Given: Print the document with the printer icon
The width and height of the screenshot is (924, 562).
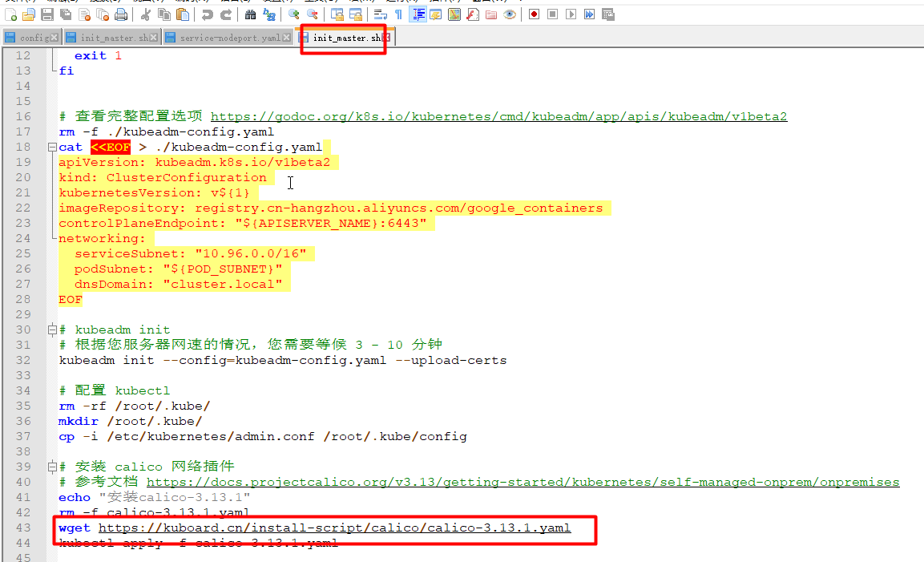Looking at the screenshot, I should [x=121, y=14].
